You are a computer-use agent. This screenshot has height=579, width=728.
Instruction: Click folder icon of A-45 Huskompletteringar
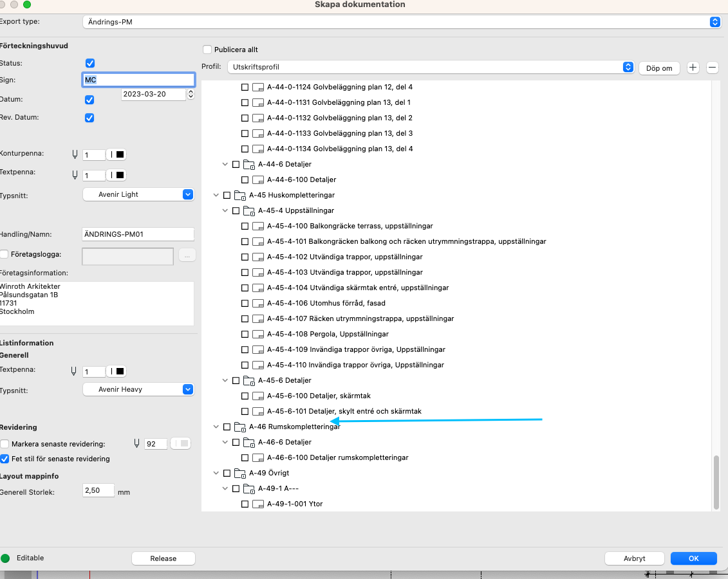tap(240, 195)
